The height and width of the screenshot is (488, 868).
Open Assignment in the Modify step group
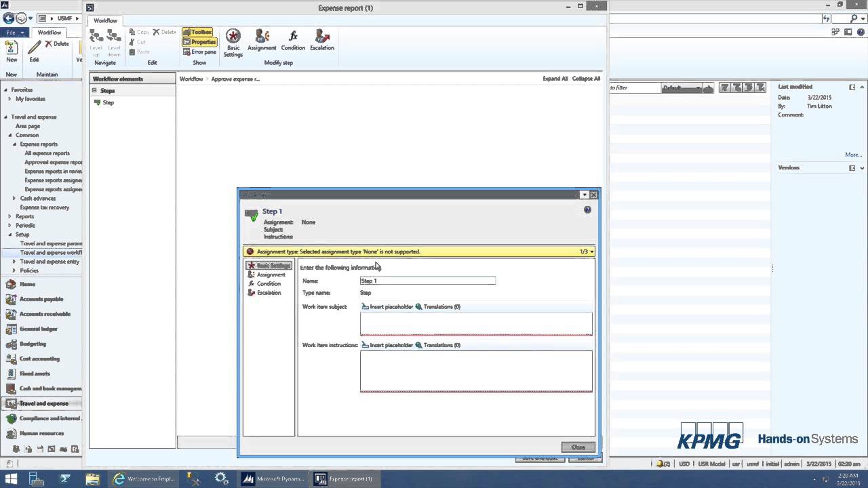point(262,41)
